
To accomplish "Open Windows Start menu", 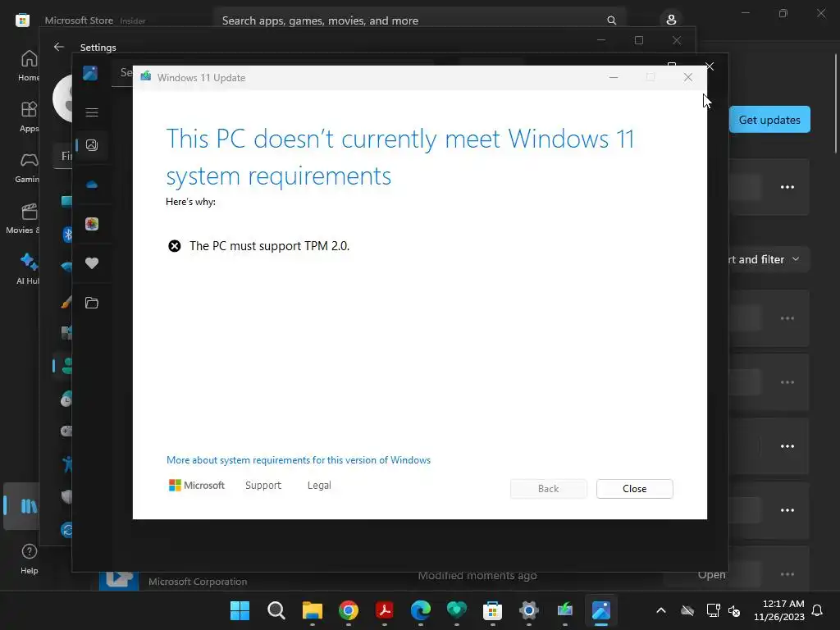I will [x=240, y=610].
